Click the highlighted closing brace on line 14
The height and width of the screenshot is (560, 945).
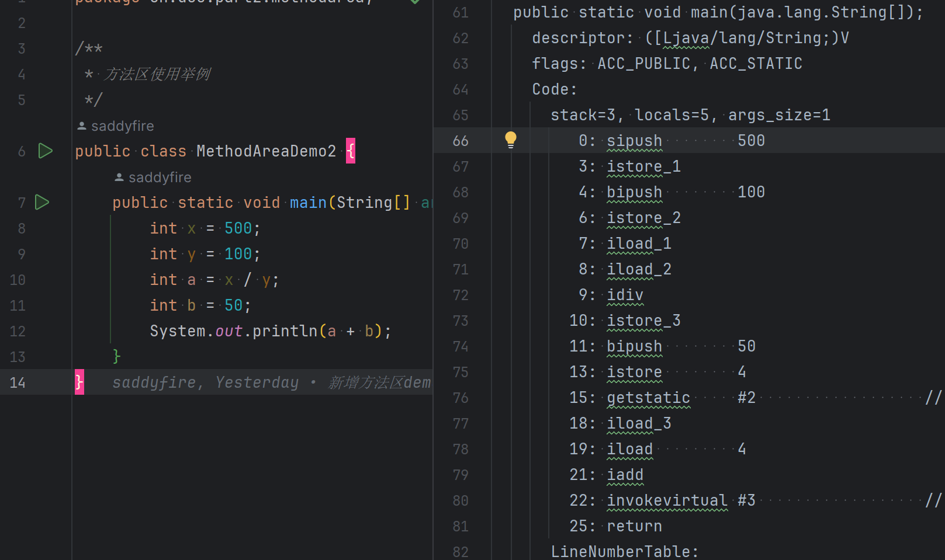(x=79, y=382)
